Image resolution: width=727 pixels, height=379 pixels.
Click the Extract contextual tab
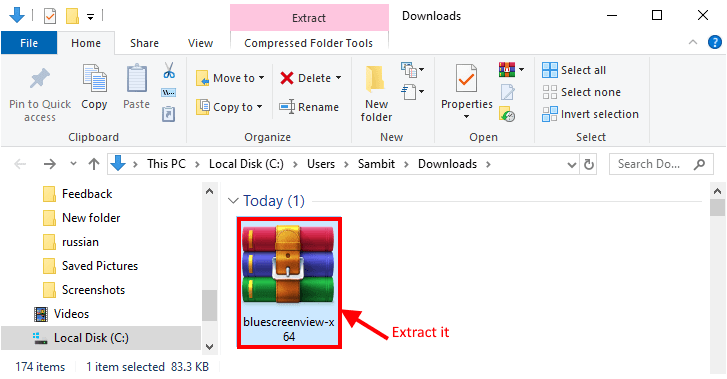(309, 18)
